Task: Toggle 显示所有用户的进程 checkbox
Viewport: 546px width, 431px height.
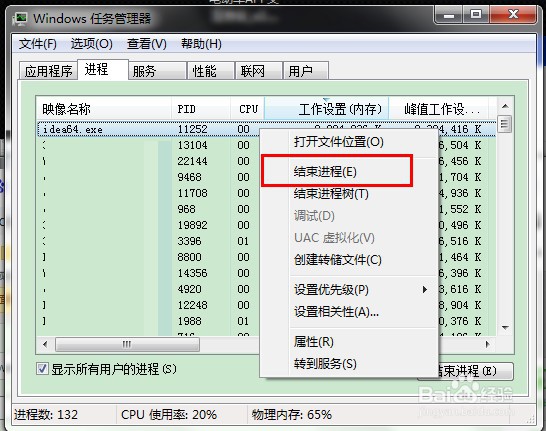Action: (42, 369)
